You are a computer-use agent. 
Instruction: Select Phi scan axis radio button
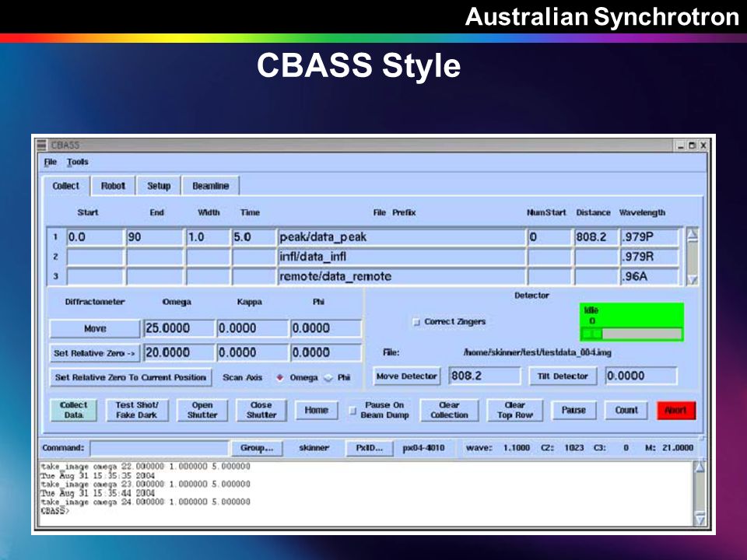pos(328,378)
